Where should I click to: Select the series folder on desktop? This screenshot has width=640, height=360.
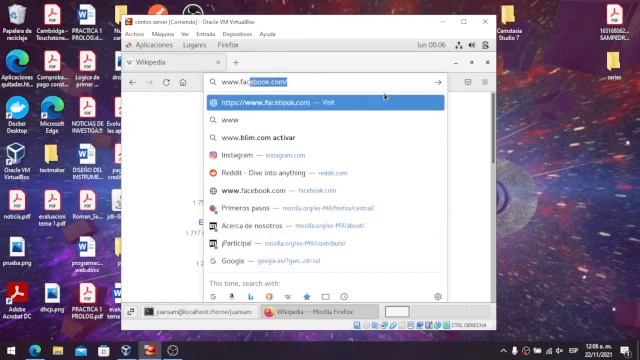coord(614,65)
